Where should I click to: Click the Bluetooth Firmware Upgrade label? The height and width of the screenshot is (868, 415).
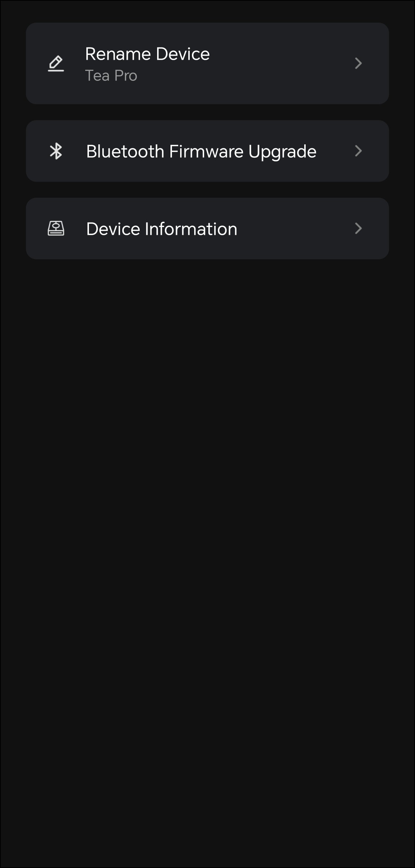click(201, 152)
